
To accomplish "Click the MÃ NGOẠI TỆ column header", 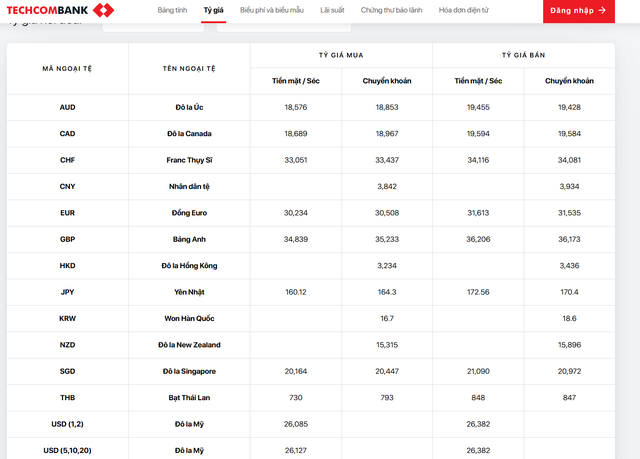I will click(x=67, y=69).
